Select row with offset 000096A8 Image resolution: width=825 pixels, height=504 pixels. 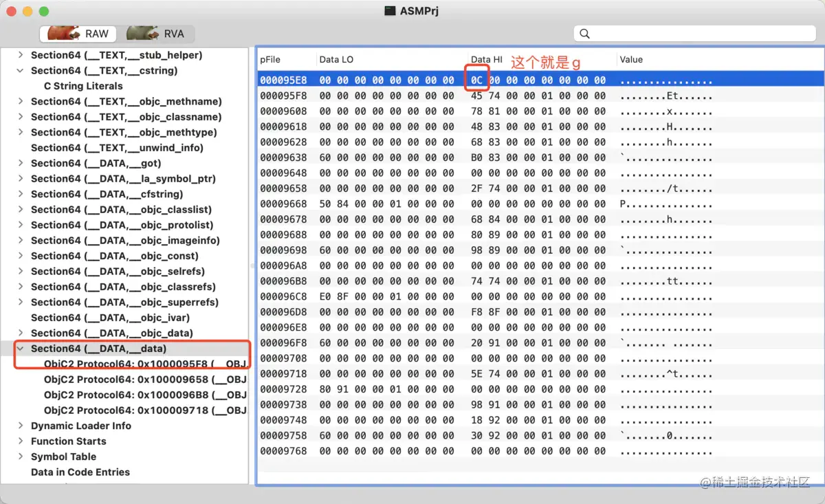click(540, 265)
